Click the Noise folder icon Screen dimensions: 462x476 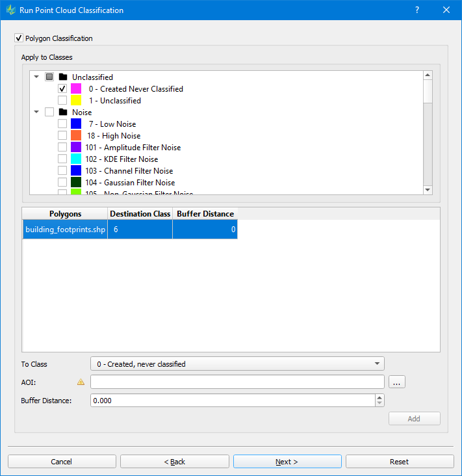coord(63,112)
